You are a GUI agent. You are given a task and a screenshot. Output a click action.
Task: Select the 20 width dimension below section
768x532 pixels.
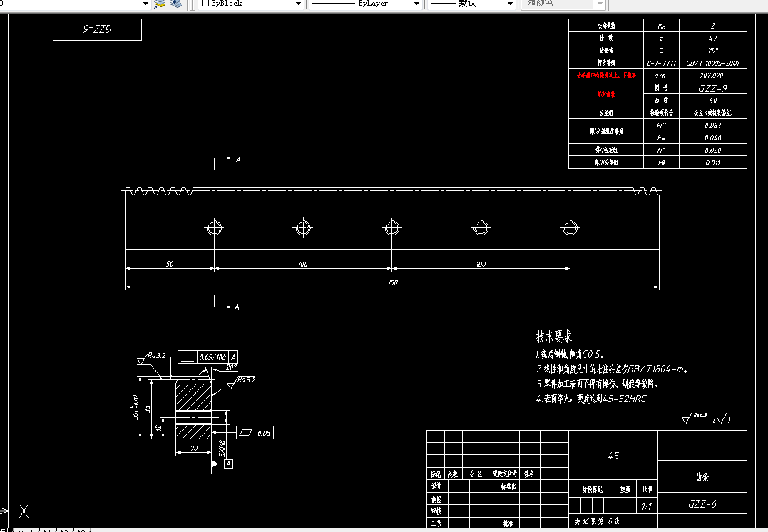(194, 449)
